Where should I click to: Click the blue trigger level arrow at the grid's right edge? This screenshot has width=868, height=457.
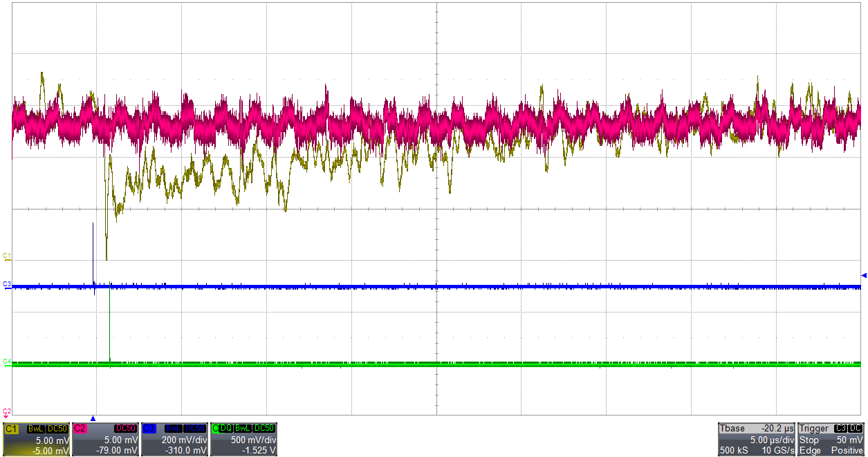pyautogui.click(x=863, y=276)
